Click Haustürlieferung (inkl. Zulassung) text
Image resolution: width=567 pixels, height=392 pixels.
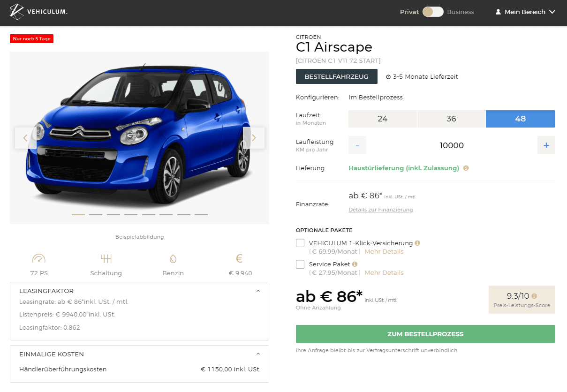click(404, 168)
